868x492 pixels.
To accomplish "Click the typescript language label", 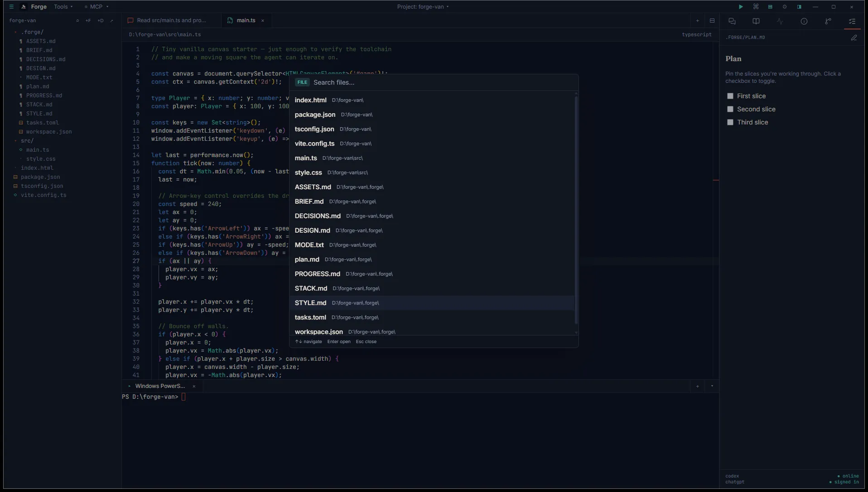I will coord(697,34).
